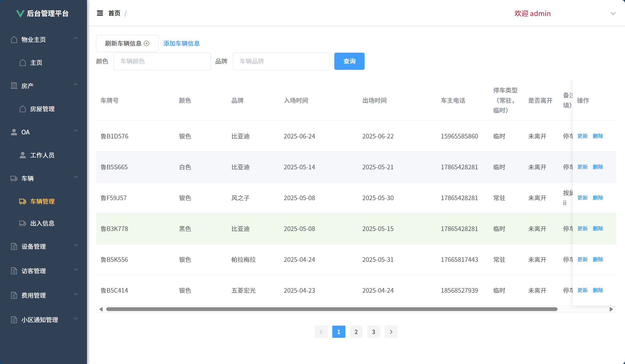Click the 入场时间 column header
625x364 pixels.
[x=296, y=100]
